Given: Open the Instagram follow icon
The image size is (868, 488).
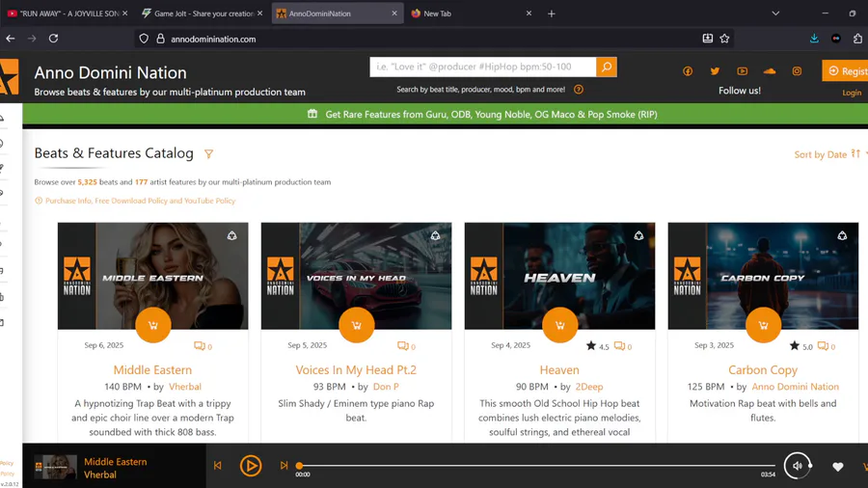Looking at the screenshot, I should [797, 71].
